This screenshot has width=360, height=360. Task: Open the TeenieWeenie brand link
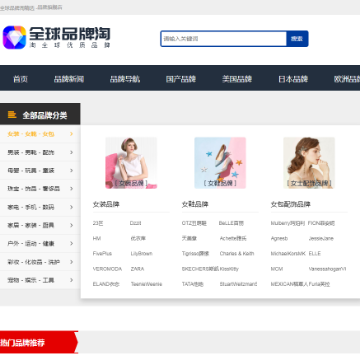[x=146, y=284]
